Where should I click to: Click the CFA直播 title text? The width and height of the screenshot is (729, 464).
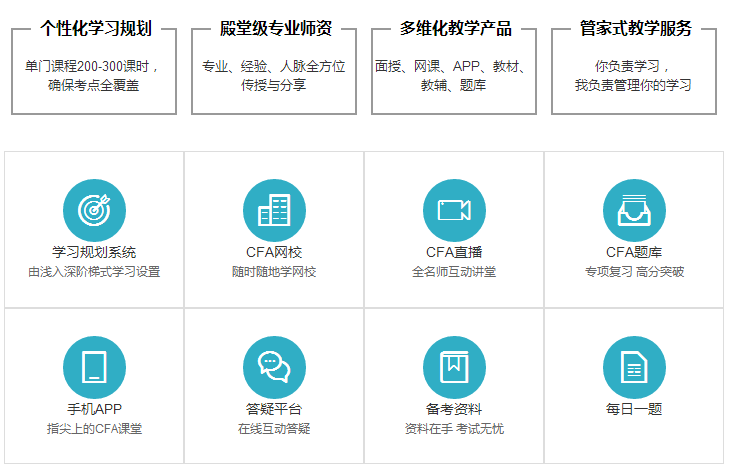click(454, 252)
